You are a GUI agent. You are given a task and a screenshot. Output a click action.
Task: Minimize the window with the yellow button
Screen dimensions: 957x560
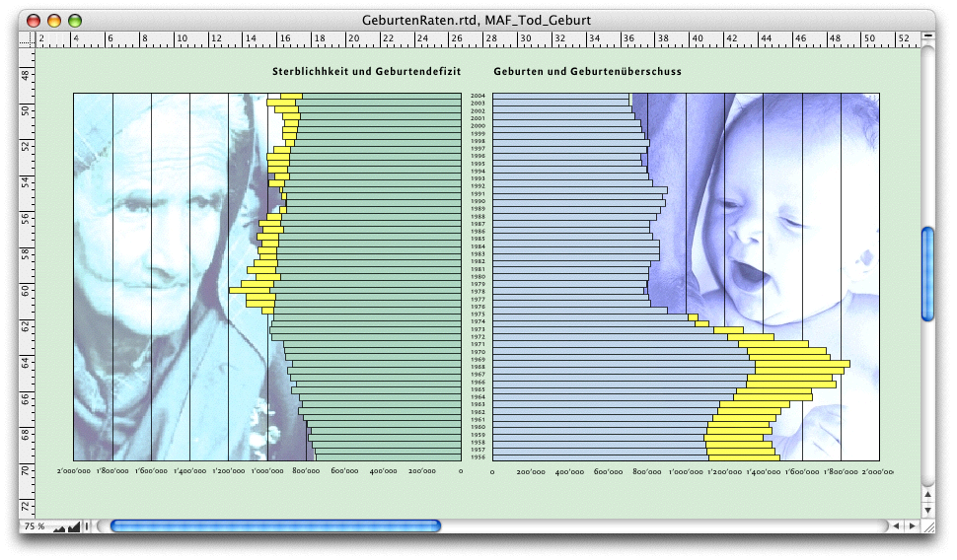tap(54, 20)
